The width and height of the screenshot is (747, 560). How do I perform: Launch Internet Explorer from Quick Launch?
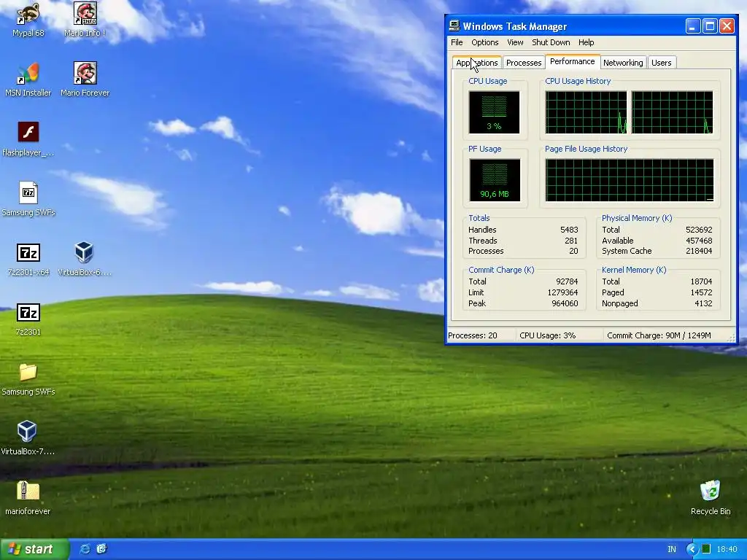85,549
